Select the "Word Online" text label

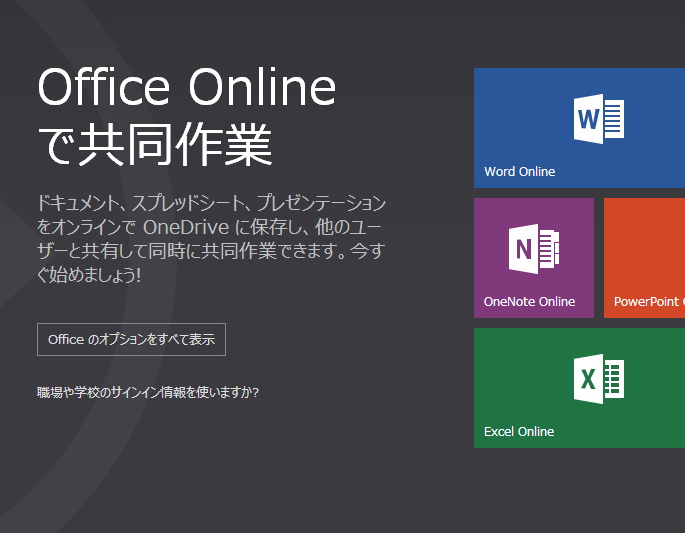click(x=519, y=171)
